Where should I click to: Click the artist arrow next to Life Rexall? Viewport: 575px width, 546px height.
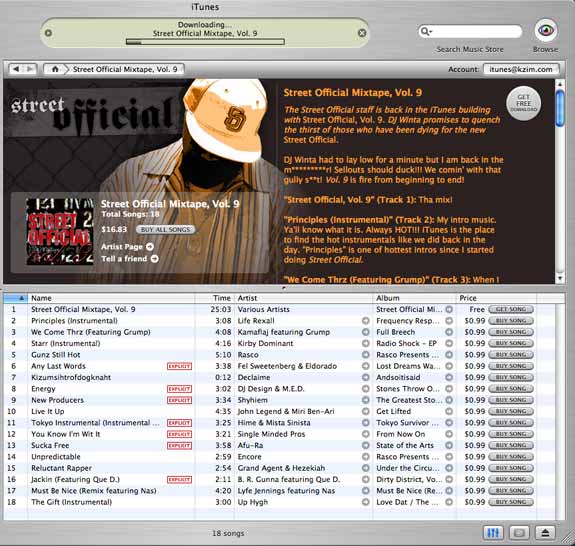366,321
